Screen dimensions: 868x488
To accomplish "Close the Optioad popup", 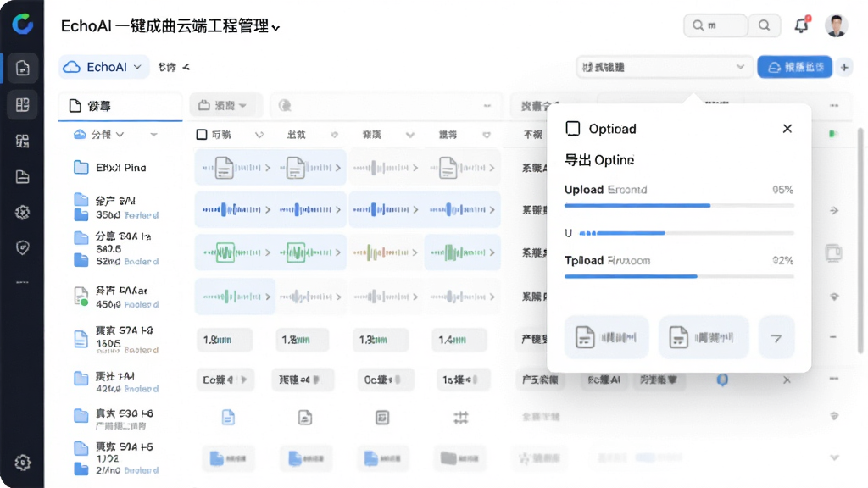I will (787, 129).
